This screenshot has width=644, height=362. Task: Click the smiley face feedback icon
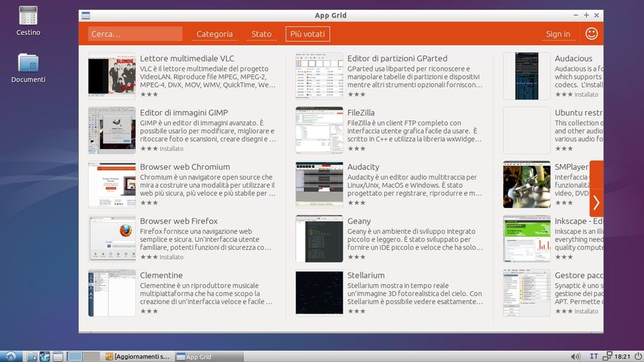pos(591,34)
